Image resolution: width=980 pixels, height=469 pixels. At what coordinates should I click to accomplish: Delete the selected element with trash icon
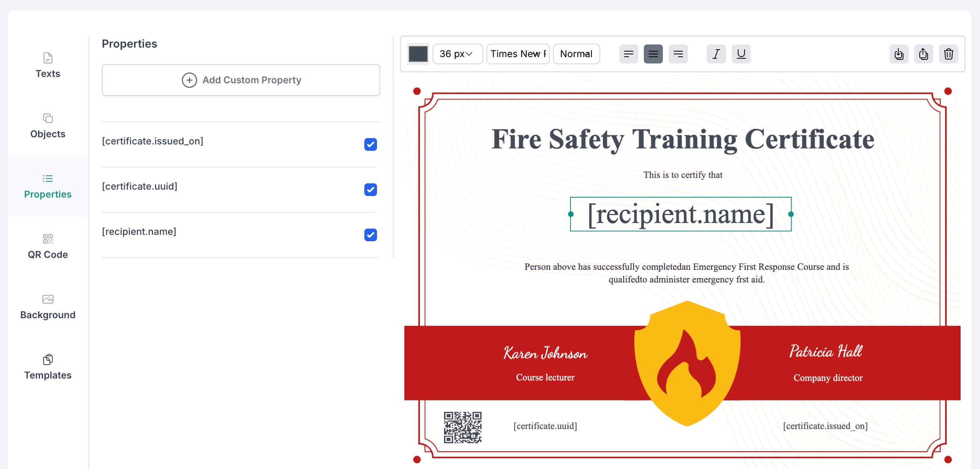[948, 54]
